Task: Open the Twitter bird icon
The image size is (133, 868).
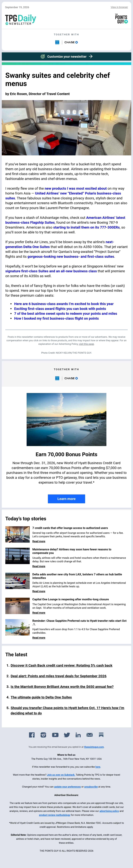Action: (x=67, y=735)
